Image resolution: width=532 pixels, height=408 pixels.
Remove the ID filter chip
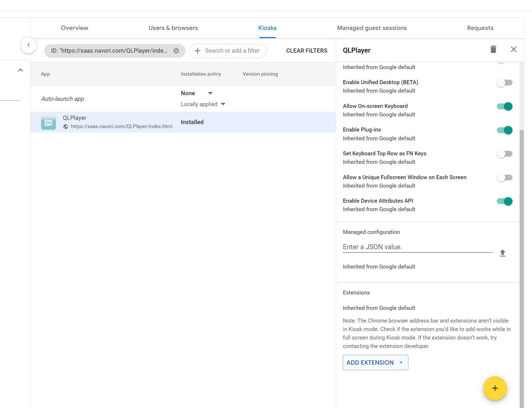(176, 51)
